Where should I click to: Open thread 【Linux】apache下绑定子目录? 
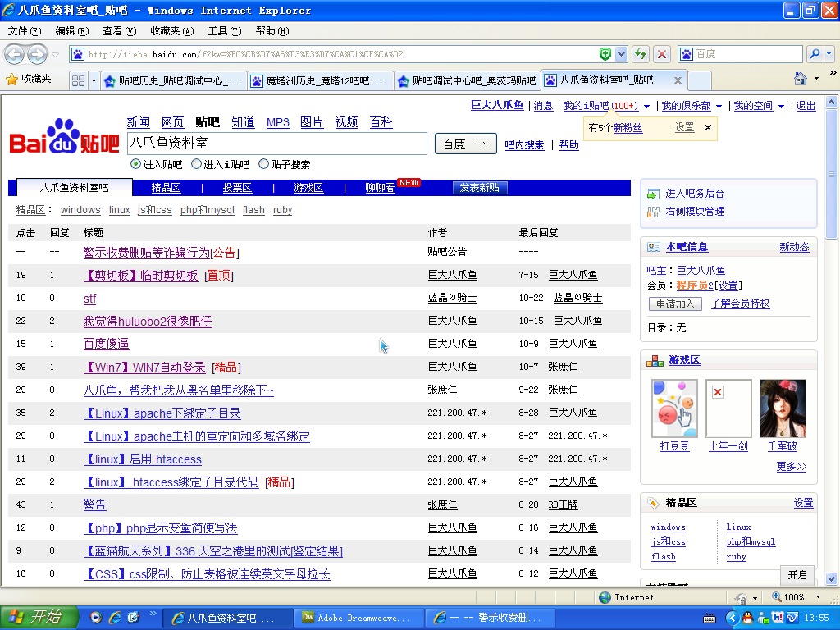(162, 413)
